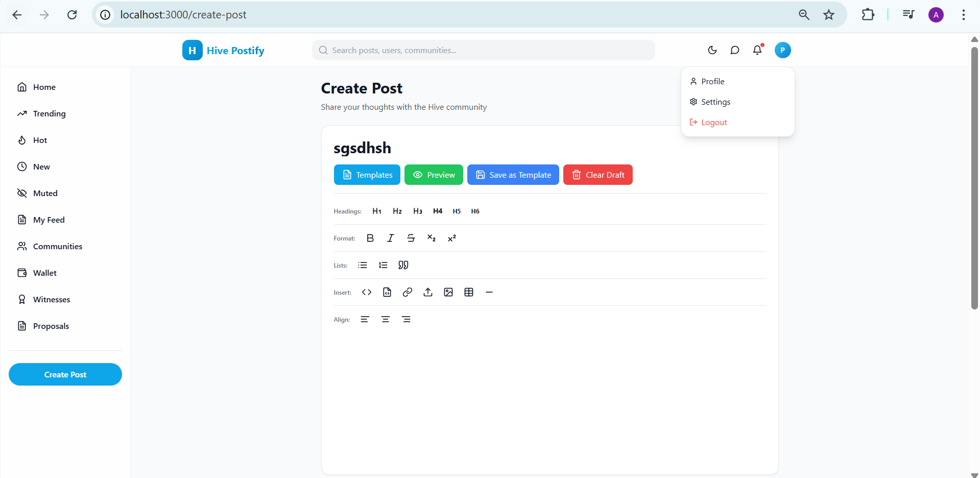Click the page vertical scrollbar

tap(974, 179)
